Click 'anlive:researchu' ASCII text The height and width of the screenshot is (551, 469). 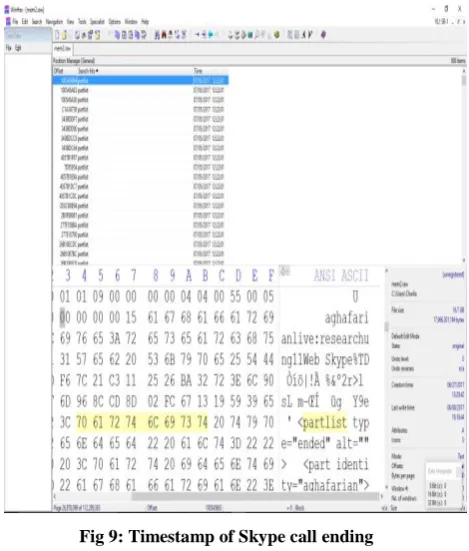tap(325, 339)
